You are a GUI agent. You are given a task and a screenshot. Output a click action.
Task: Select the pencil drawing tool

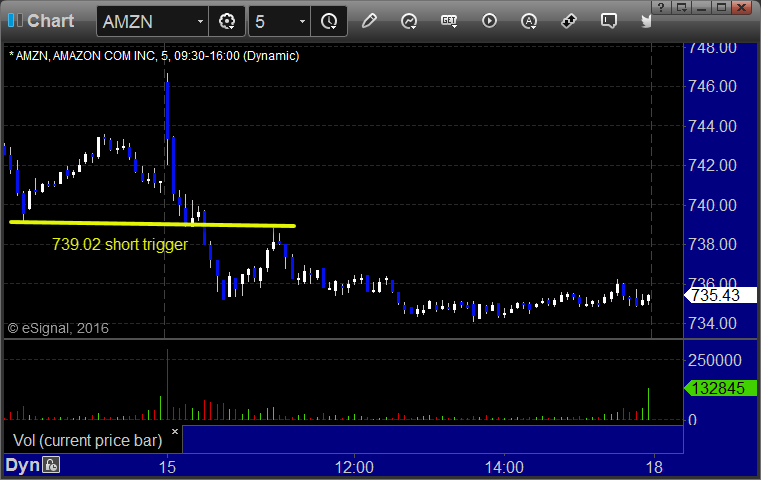point(369,21)
